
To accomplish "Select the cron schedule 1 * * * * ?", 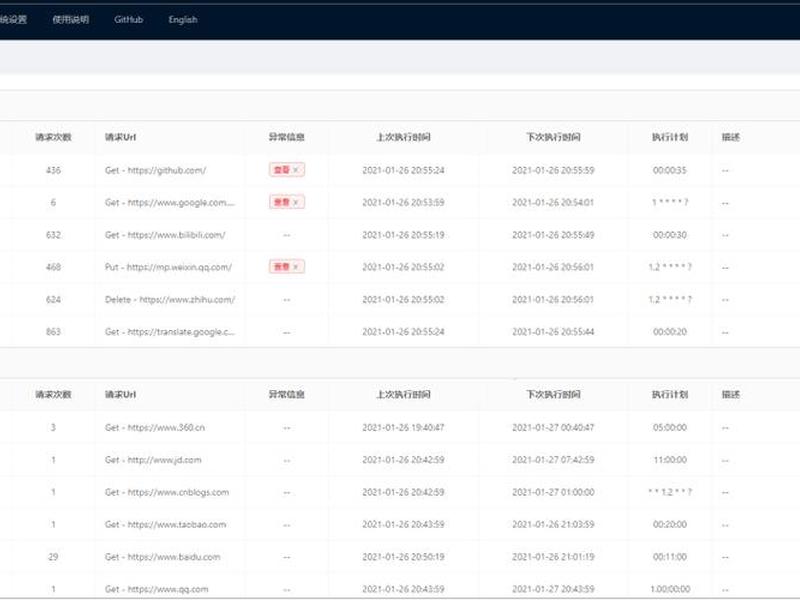I will coord(670,203).
